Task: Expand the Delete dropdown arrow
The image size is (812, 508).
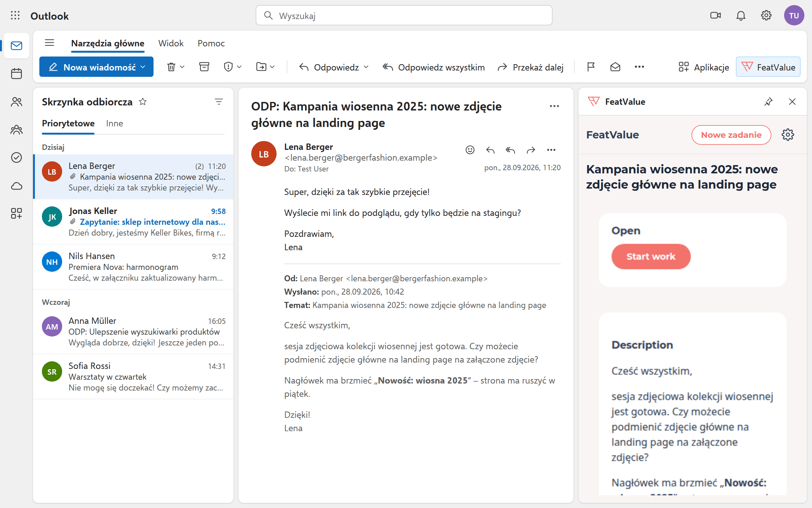Action: [182, 67]
